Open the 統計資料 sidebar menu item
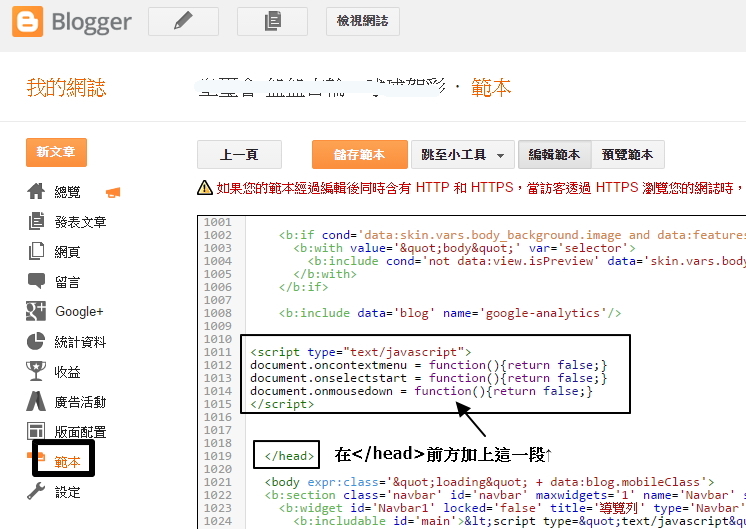 (x=80, y=342)
